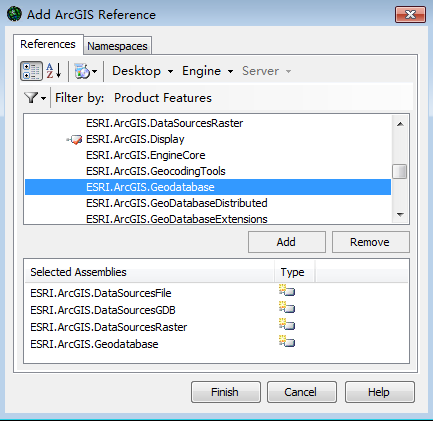Select ESRI.ArcGIS.DataSourcesFile in selected assemblies
This screenshot has width=433, height=423.
click(x=101, y=293)
